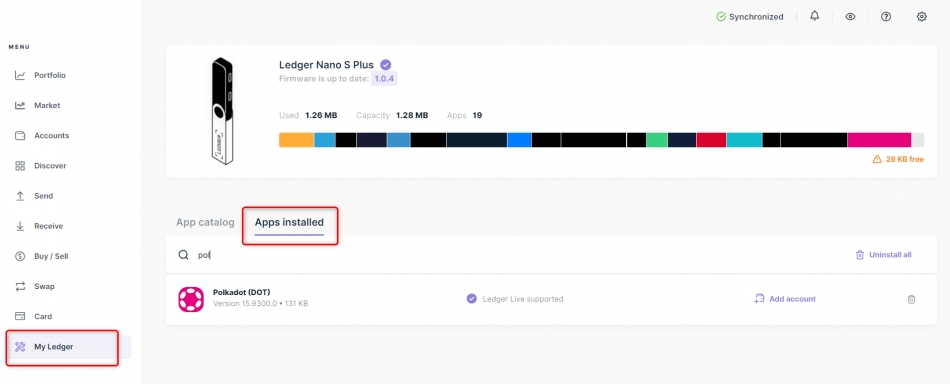
Task: Select Receive in the menu
Action: coord(48,227)
